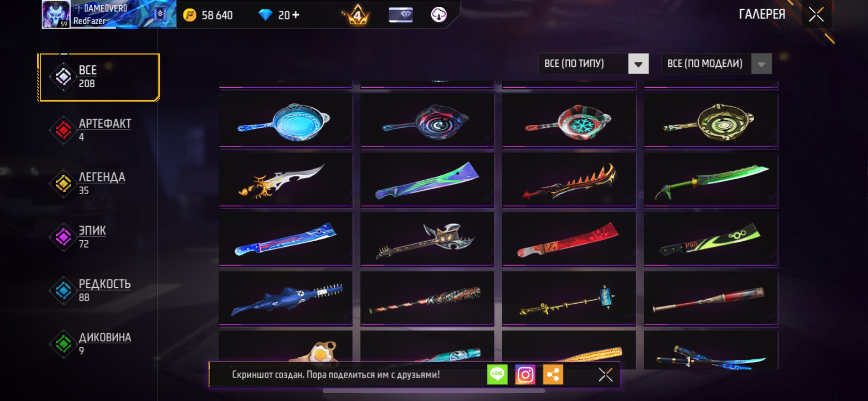Image resolution: width=868 pixels, height=401 pixels.
Task: Choose the red spiked sword skin
Action: click(x=569, y=180)
